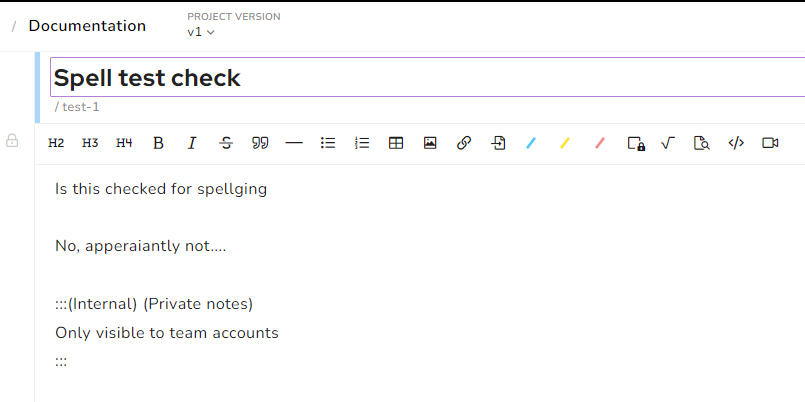Insert a hyperlink
The height and width of the screenshot is (402, 805).
[464, 143]
